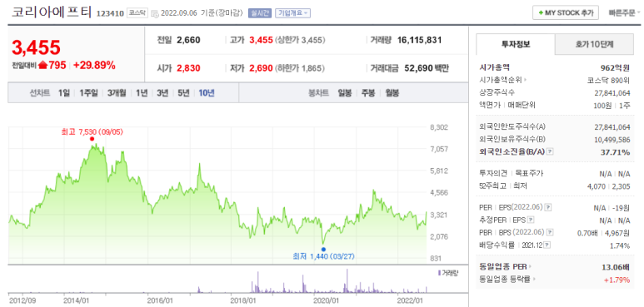Click the 시가 2,830 value
The width and height of the screenshot is (644, 307).
[188, 68]
